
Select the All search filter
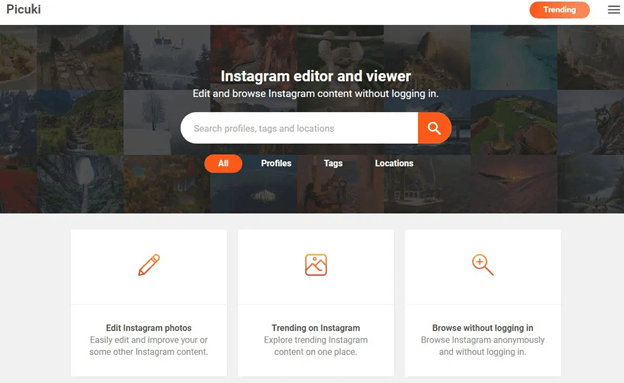click(x=223, y=163)
